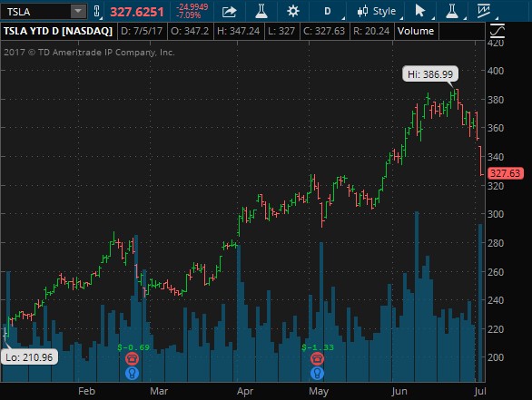The height and width of the screenshot is (400, 532).
Task: Click TSLA YTD D [NASDAQ] chart title
Action: pos(58,31)
